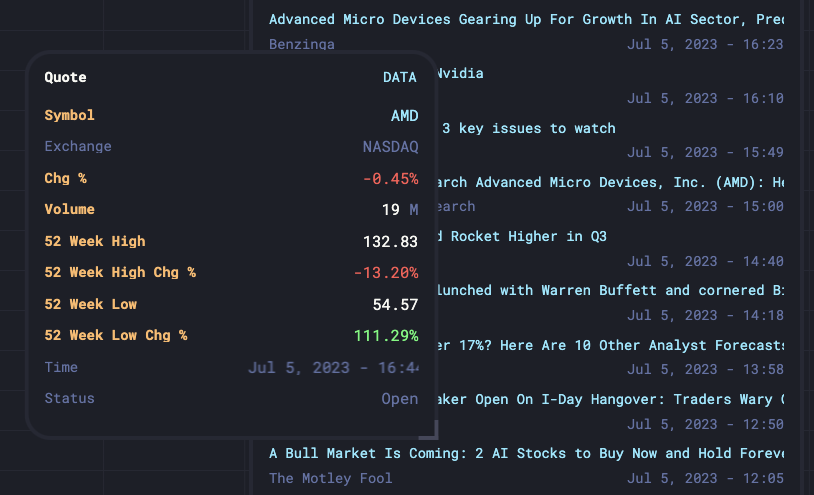The width and height of the screenshot is (814, 495).
Task: Select the AMD symbol value
Action: pyautogui.click(x=404, y=115)
